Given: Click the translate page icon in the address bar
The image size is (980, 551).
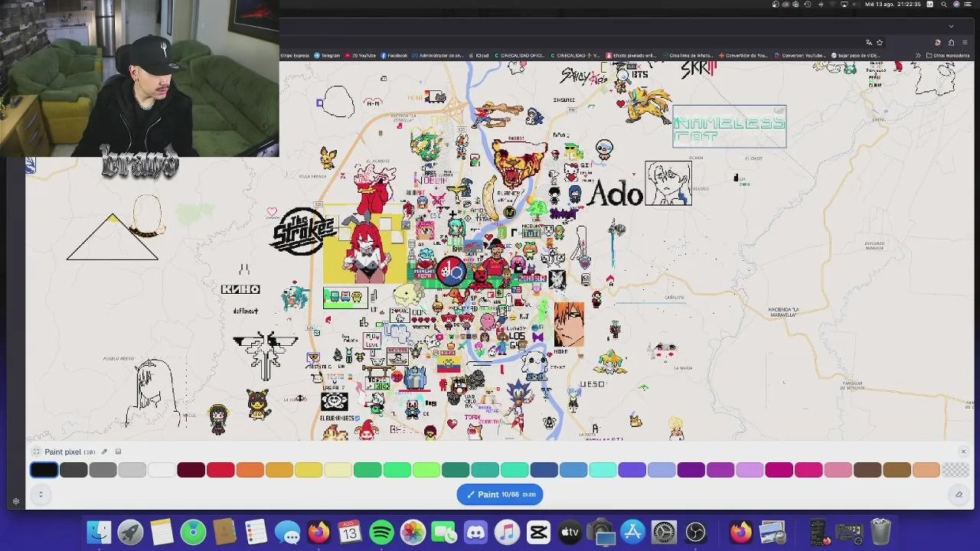Looking at the screenshot, I should click(868, 42).
